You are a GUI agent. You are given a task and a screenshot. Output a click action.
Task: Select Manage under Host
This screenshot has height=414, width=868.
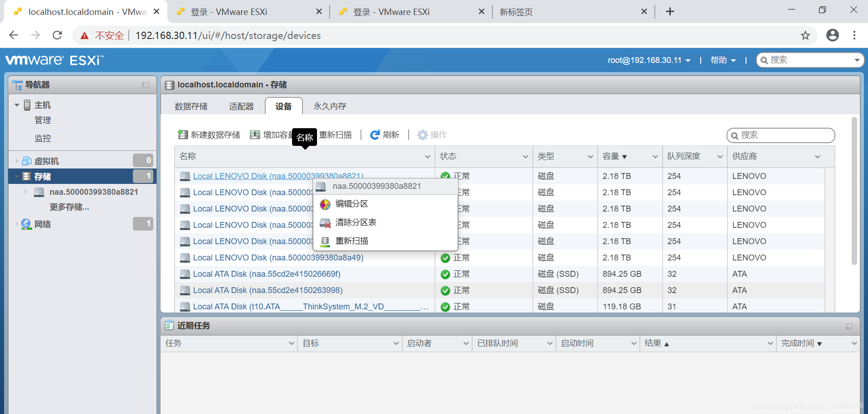pos(43,120)
